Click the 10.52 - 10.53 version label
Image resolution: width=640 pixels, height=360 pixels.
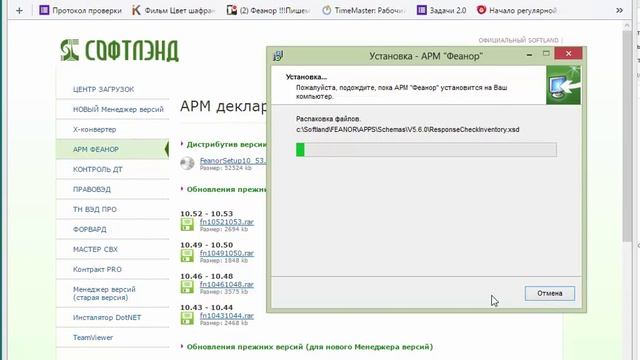point(207,213)
